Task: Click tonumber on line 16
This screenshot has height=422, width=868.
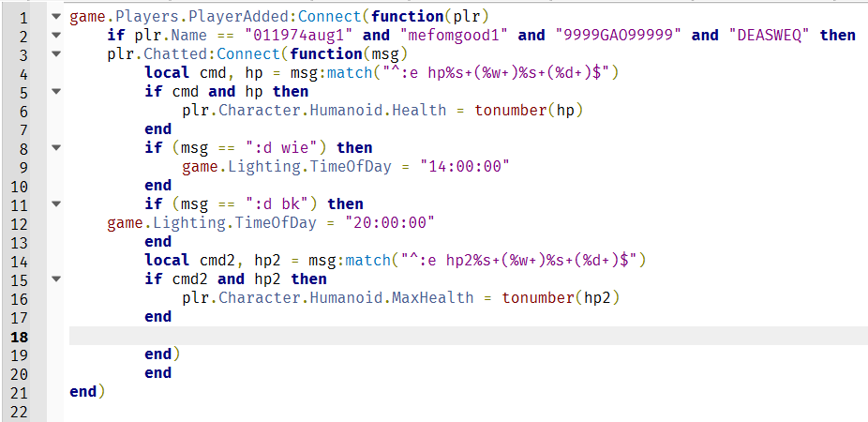Action: pyautogui.click(x=538, y=298)
